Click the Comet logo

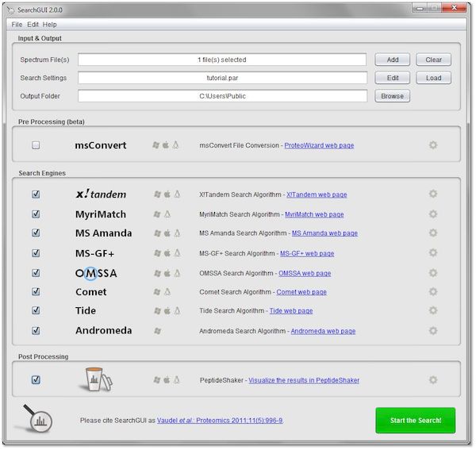point(90,292)
